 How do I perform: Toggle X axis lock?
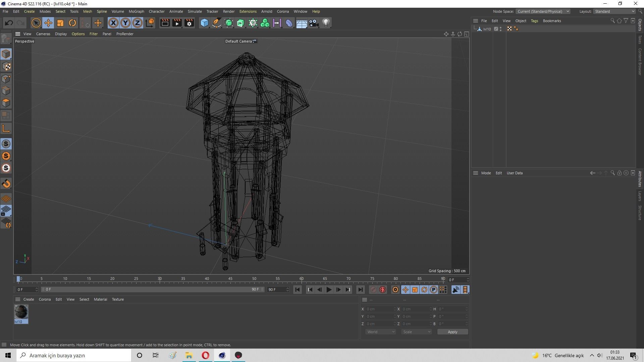pos(113,23)
